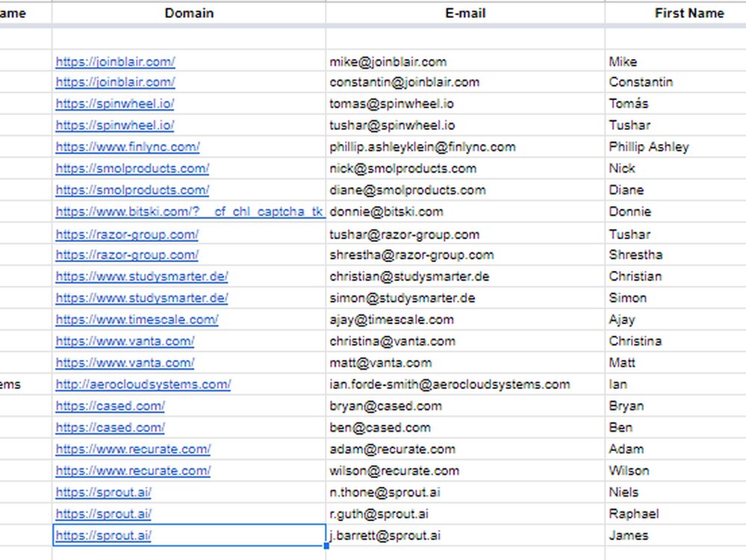Select the cell christina@vanta.com

[x=465, y=341]
